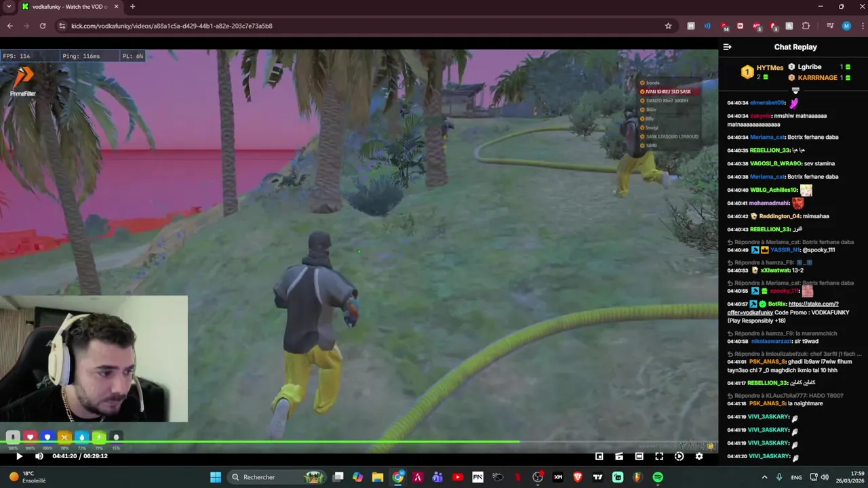Viewport: 868px width, 488px height.
Task: Jump to reply to hamza_F9 above xXiwatwat
Action: click(x=770, y=262)
